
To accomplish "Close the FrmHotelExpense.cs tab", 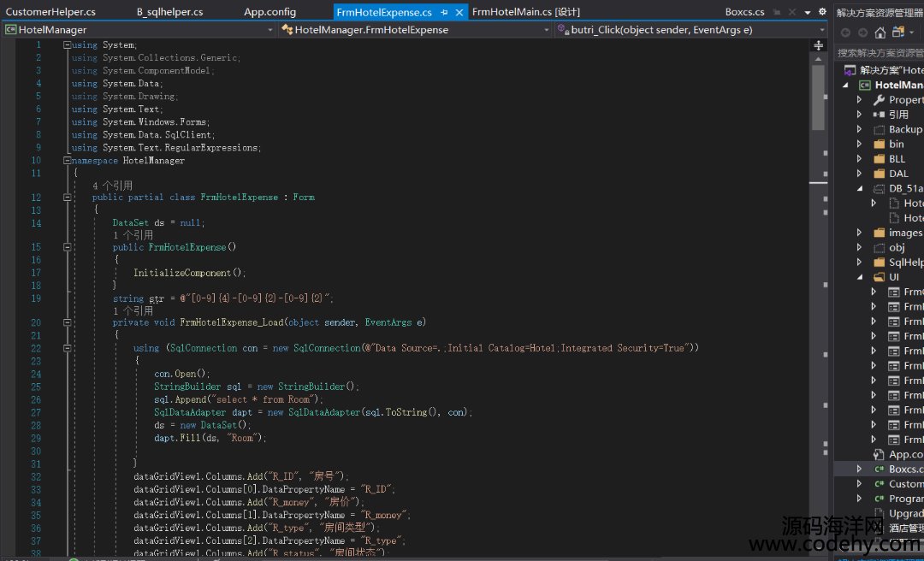I will (459, 12).
